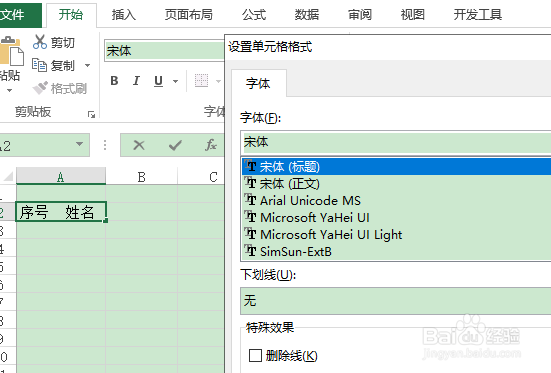551x373 pixels.
Task: Click the 粘贴 Paste label
Action: 10,75
